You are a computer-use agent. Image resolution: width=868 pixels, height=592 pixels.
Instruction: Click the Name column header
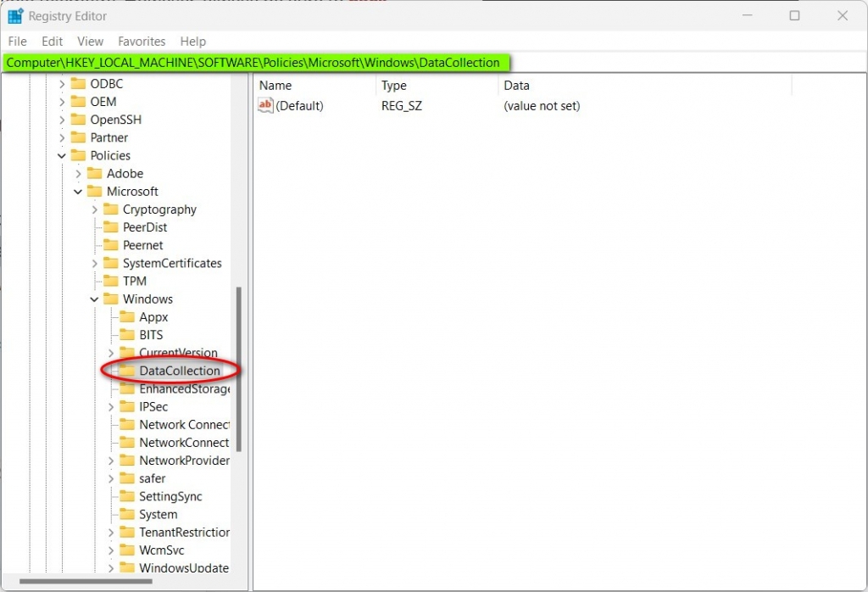click(x=275, y=85)
